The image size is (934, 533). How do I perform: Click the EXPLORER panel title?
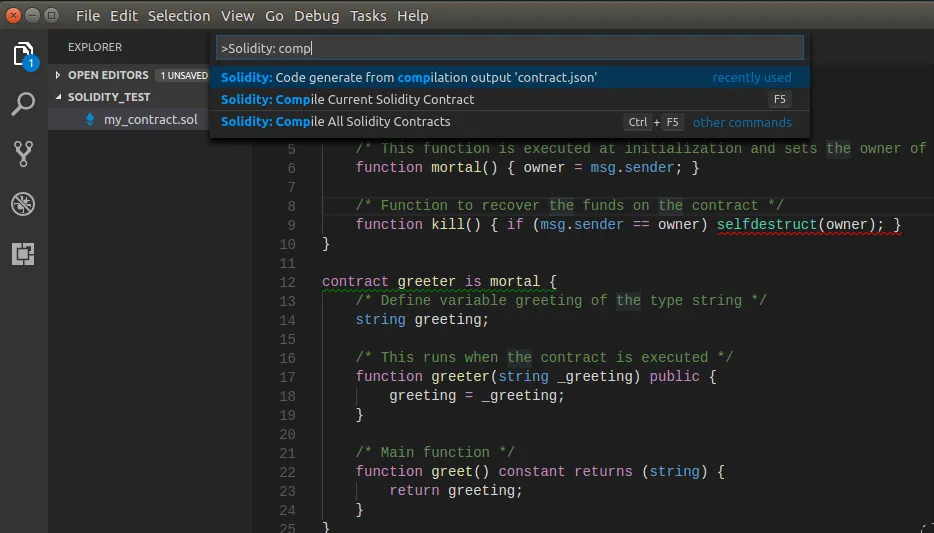pos(95,47)
